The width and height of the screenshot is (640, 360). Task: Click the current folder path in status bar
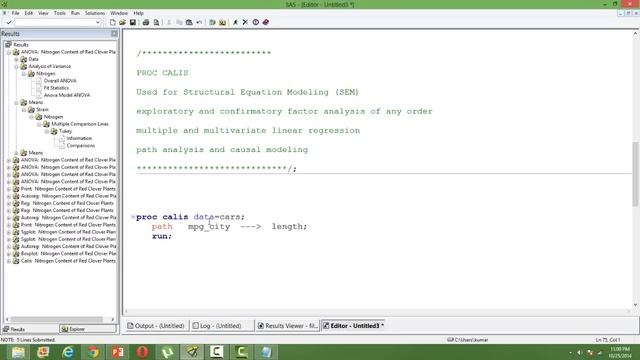468,340
